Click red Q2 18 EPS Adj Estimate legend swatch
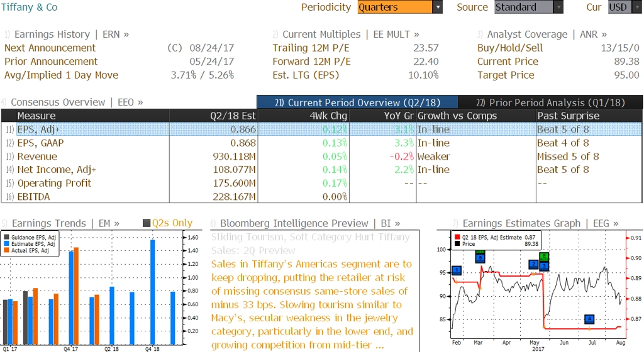 point(457,238)
